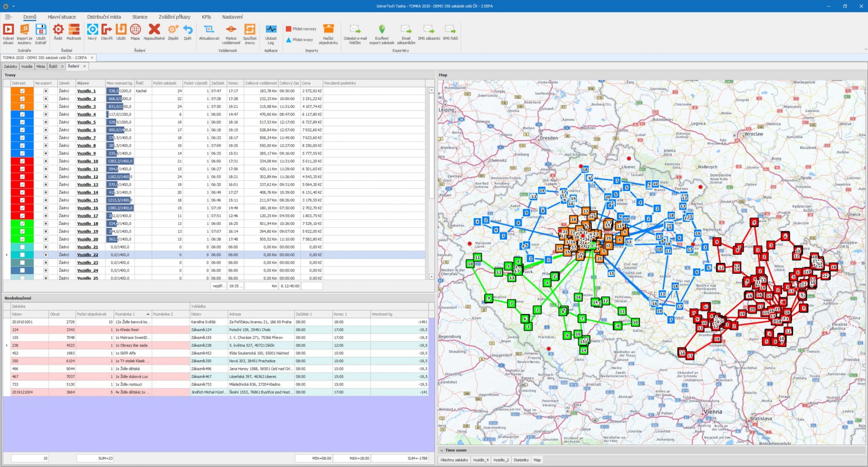Image resolution: width=868 pixels, height=467 pixels.
Task: Open the Zakázky tab below the ribbon
Action: coord(10,66)
